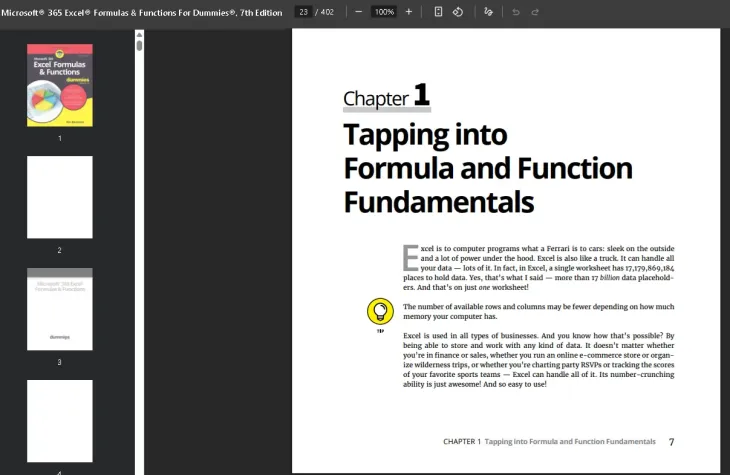
Task: Activate the draw annotation tool
Action: coord(488,12)
